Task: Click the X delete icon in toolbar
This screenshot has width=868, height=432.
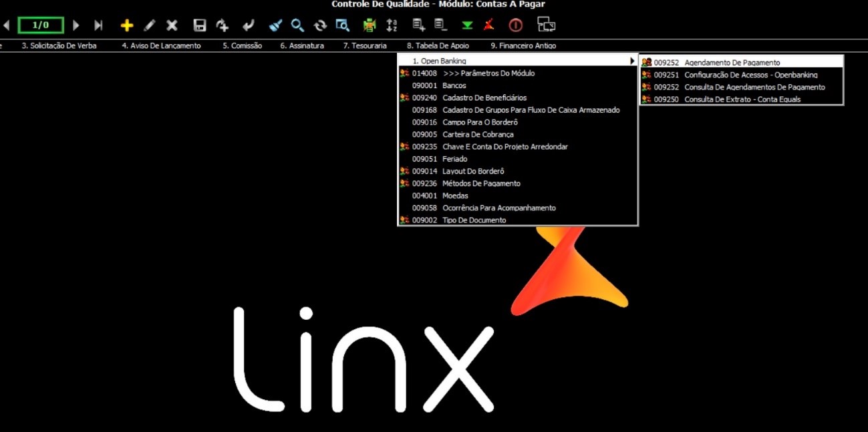Action: click(172, 25)
